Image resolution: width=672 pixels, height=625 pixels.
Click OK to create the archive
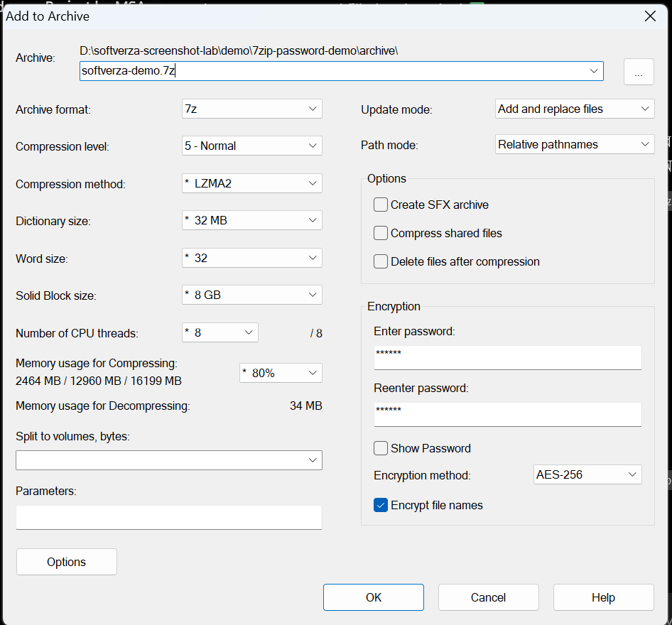click(x=373, y=597)
